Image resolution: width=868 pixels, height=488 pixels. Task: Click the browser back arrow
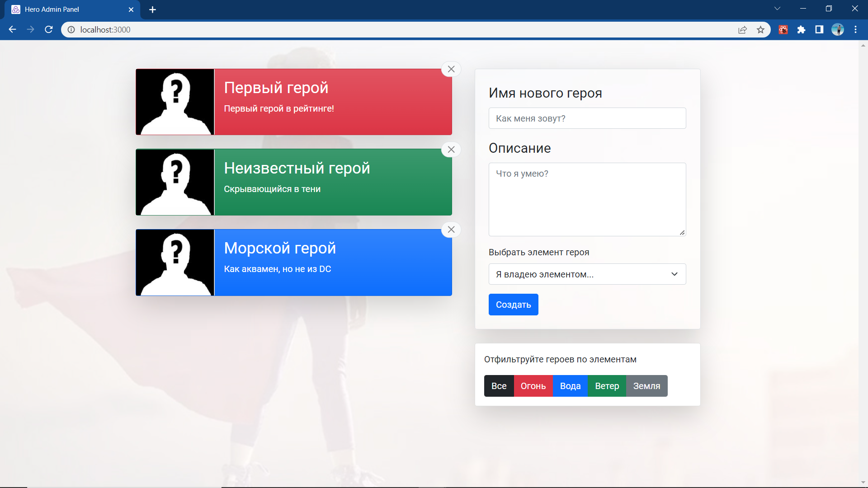pos(12,29)
